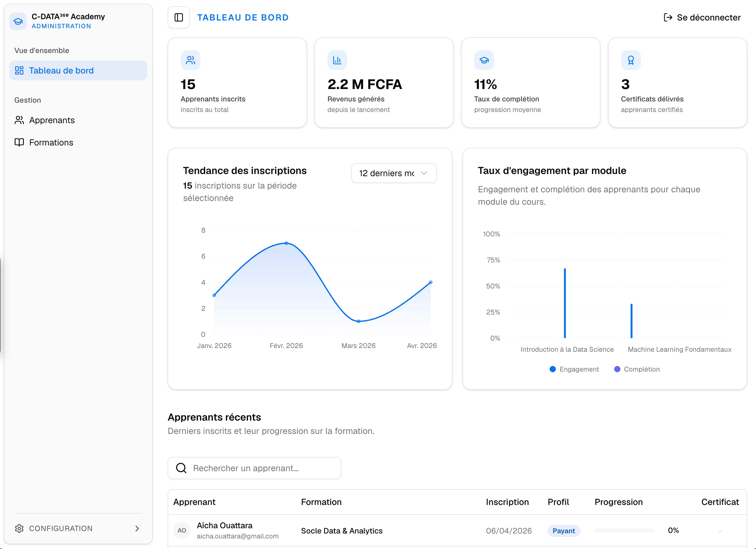Click the Socle Data & Analytics cell
The height and width of the screenshot is (549, 756).
[x=342, y=531]
